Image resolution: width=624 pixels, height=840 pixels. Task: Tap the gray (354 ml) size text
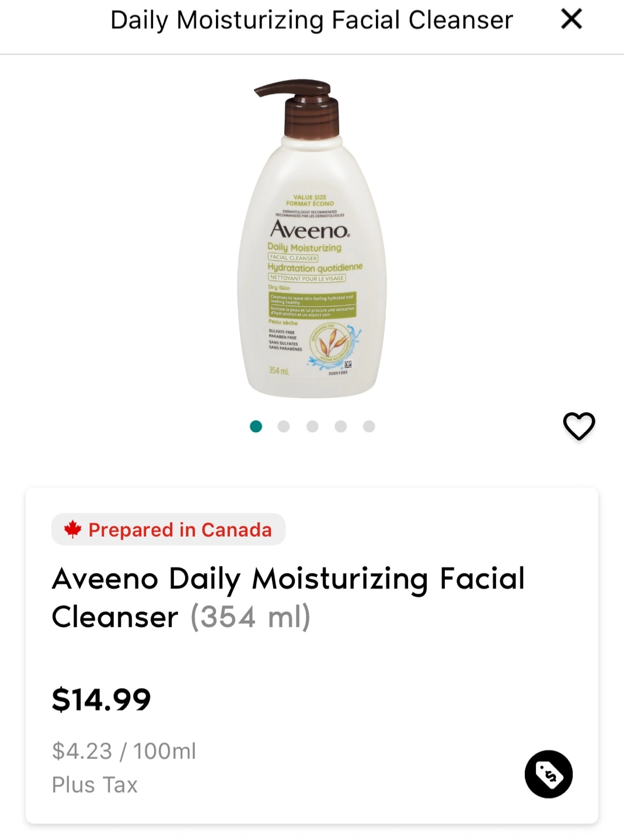(250, 617)
